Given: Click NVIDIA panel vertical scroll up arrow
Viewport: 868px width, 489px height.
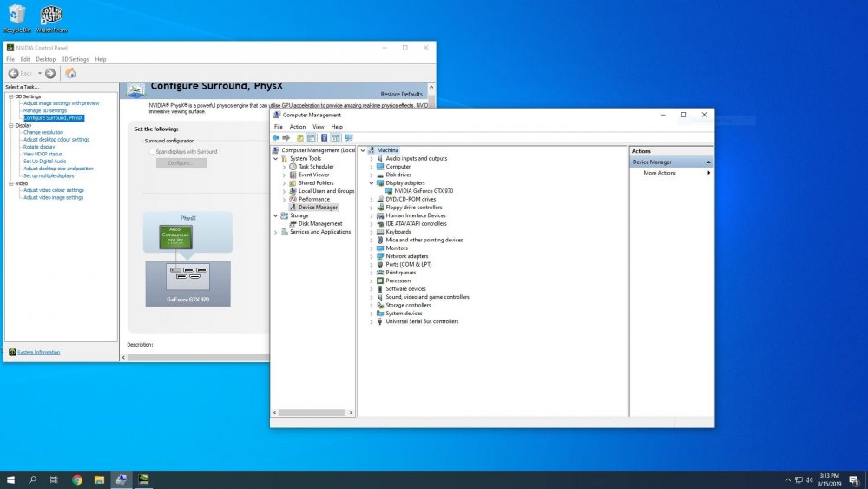Looking at the screenshot, I should (431, 87).
